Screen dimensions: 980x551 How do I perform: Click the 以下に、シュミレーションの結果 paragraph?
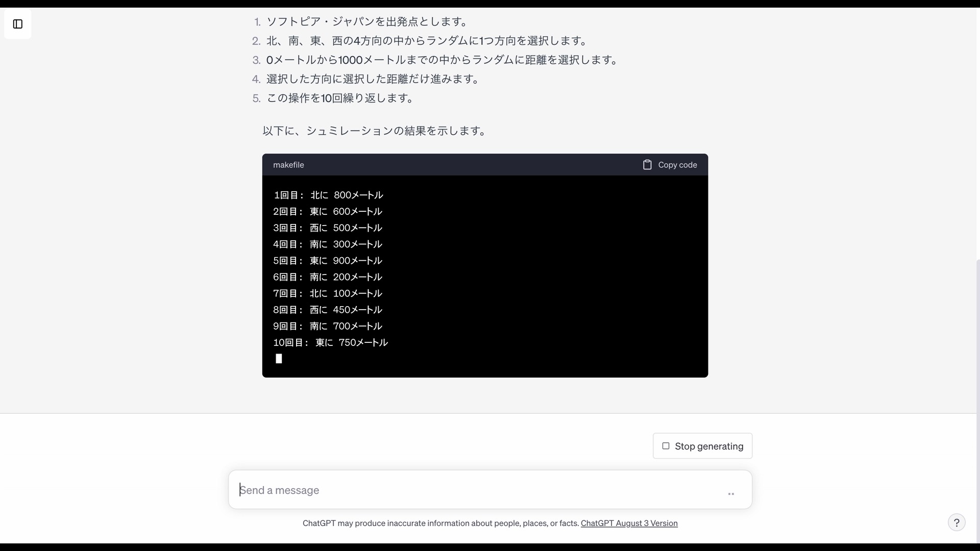375,131
